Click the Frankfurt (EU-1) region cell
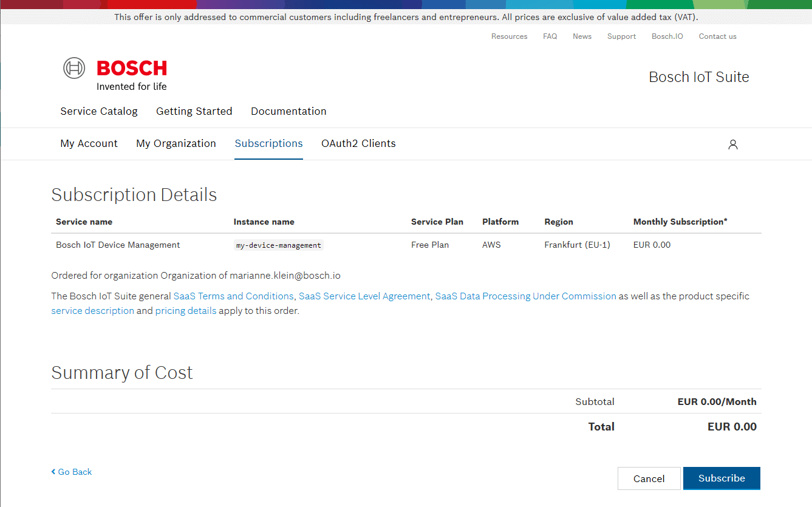 (x=578, y=245)
